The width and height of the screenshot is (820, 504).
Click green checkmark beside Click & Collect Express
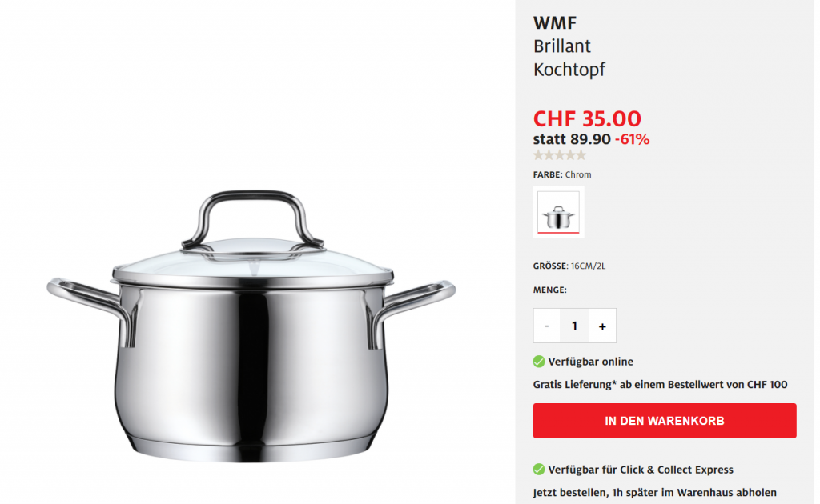pos(539,470)
